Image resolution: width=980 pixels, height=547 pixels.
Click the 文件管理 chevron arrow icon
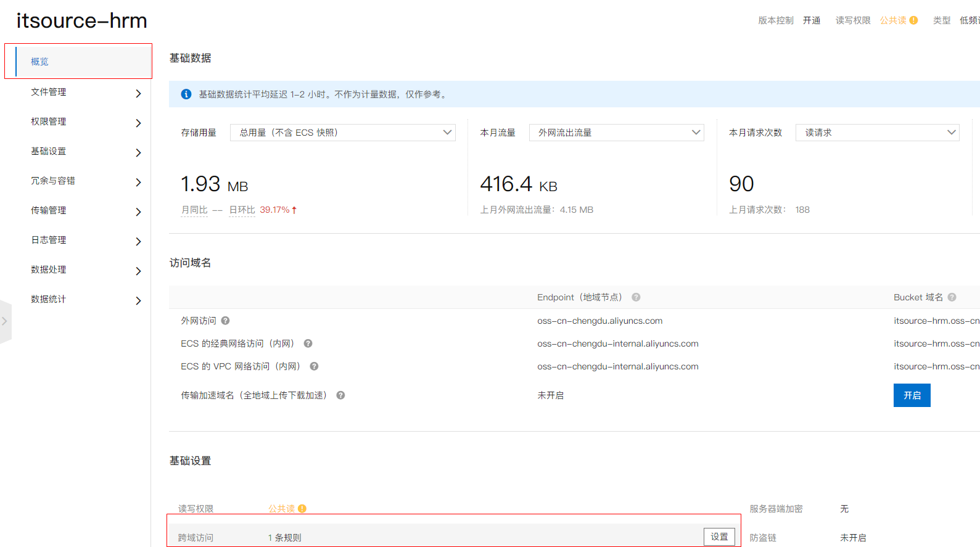(138, 93)
